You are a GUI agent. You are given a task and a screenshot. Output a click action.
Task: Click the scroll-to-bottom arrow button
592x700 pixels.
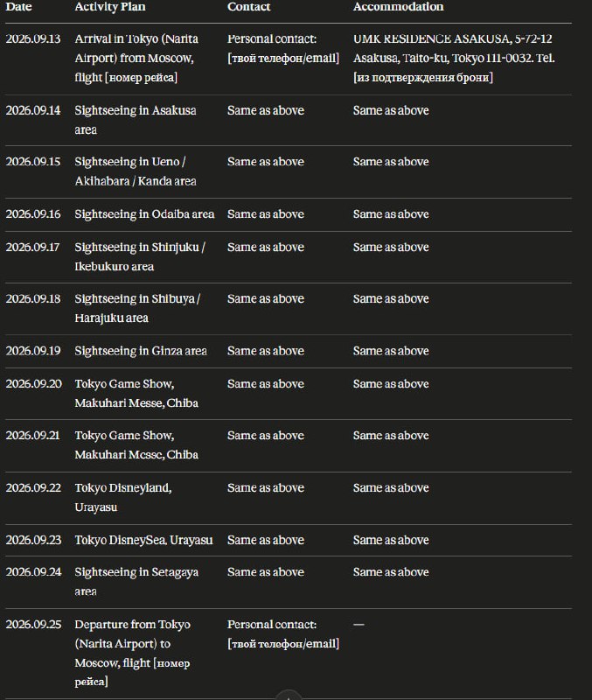pyautogui.click(x=289, y=696)
